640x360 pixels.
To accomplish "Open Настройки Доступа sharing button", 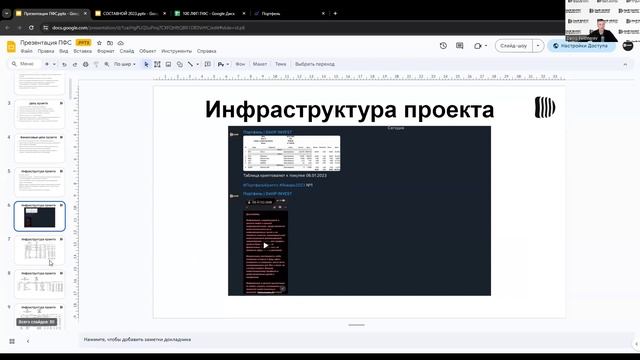I will [x=581, y=46].
